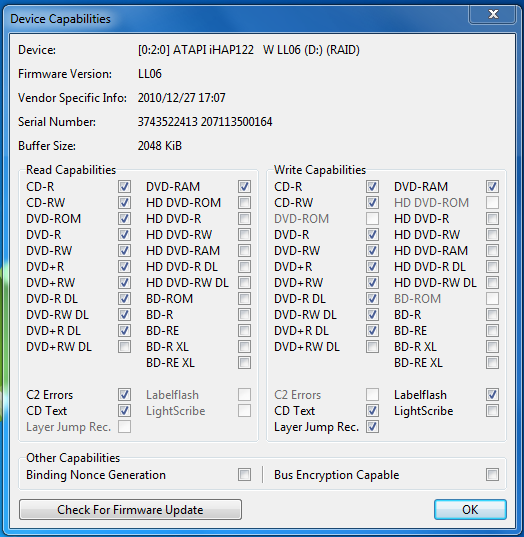
Task: Click the Check For Firmware Update button
Action: 130,510
